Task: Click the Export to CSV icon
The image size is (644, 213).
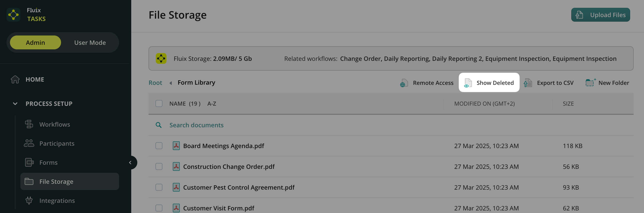Action: point(528,83)
